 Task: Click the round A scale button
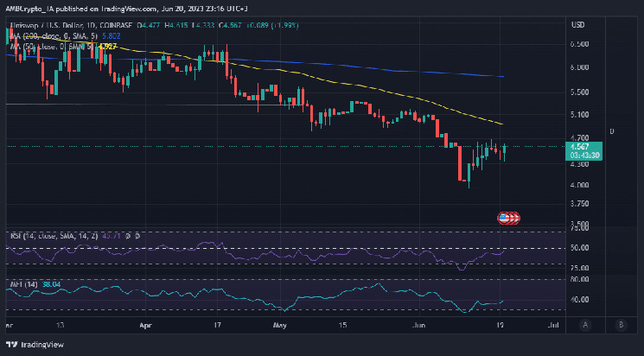tap(585, 325)
